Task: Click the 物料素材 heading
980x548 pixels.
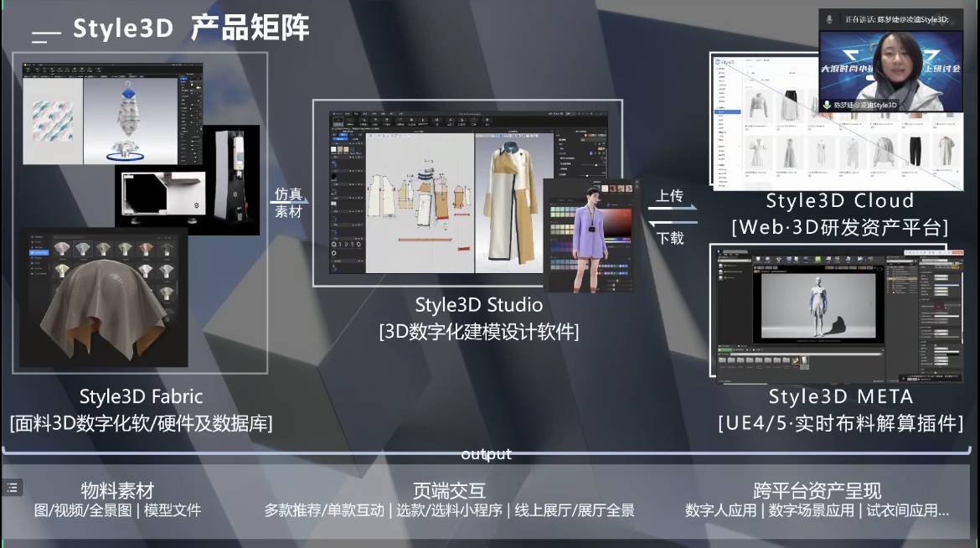Action: coord(117,490)
